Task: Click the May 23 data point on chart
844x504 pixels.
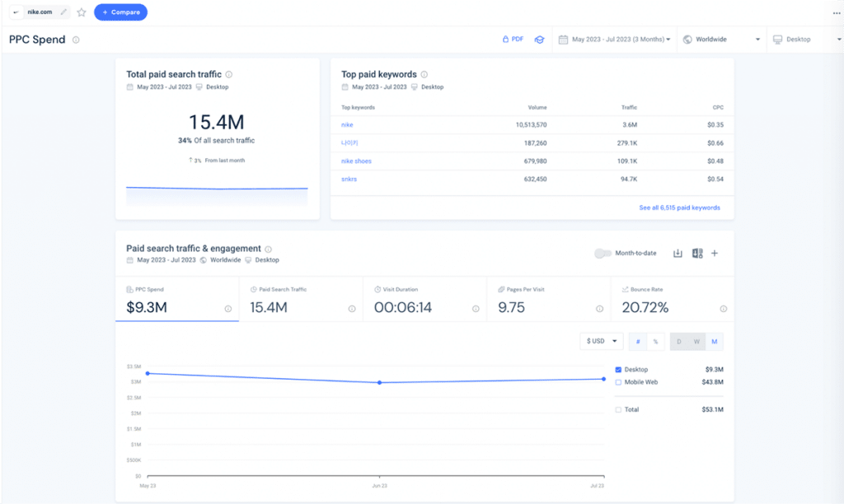Action: (x=148, y=373)
